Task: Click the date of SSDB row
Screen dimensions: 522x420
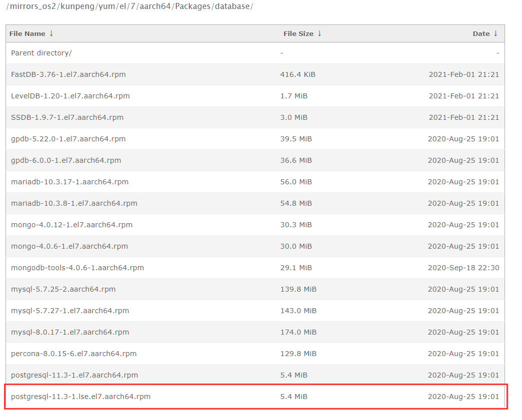Action: coord(464,117)
